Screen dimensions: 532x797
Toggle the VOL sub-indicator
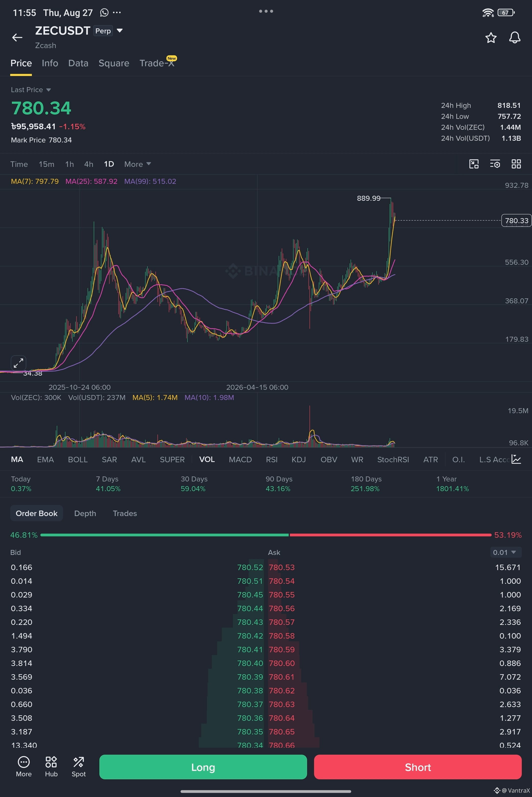(207, 460)
